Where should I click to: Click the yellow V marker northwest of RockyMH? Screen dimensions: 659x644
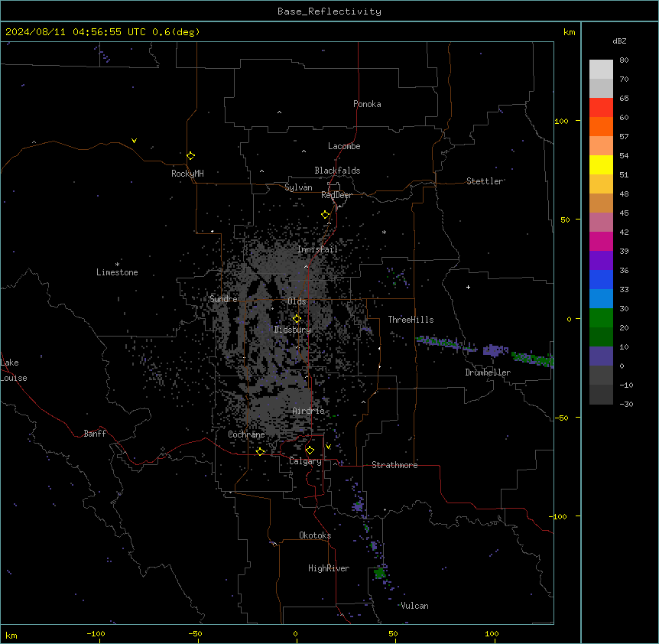tap(134, 141)
